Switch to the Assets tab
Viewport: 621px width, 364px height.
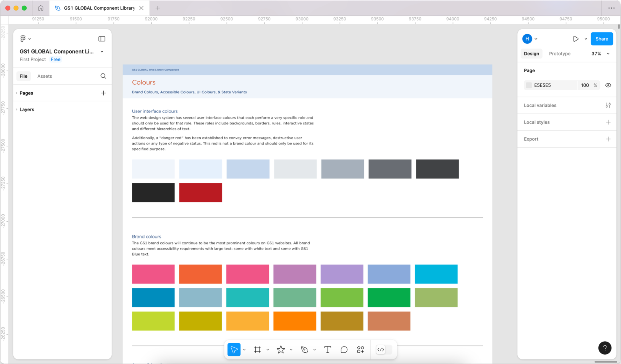[45, 76]
